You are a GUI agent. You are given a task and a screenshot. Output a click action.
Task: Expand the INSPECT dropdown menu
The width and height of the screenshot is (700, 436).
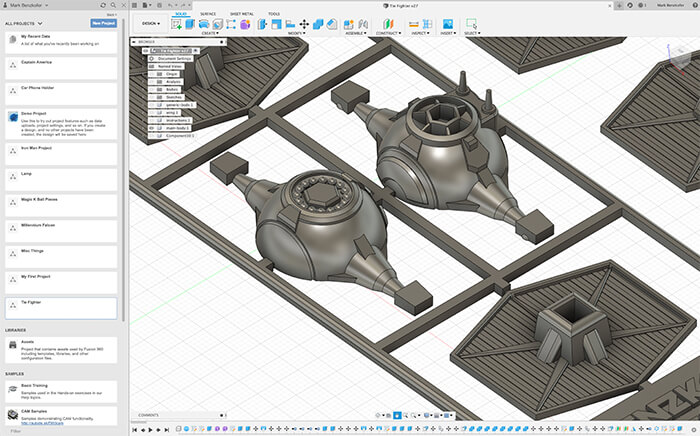point(420,33)
